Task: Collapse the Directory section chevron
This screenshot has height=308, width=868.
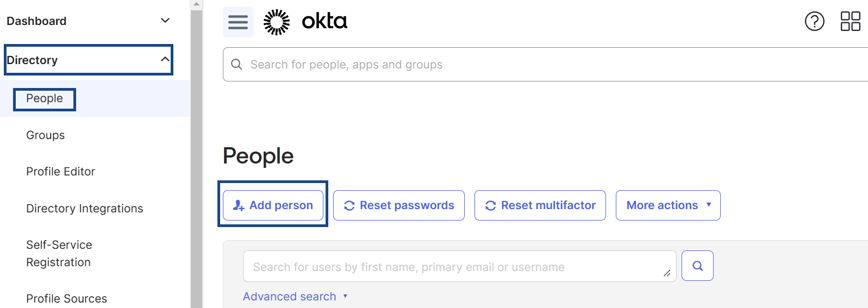Action: [x=165, y=59]
